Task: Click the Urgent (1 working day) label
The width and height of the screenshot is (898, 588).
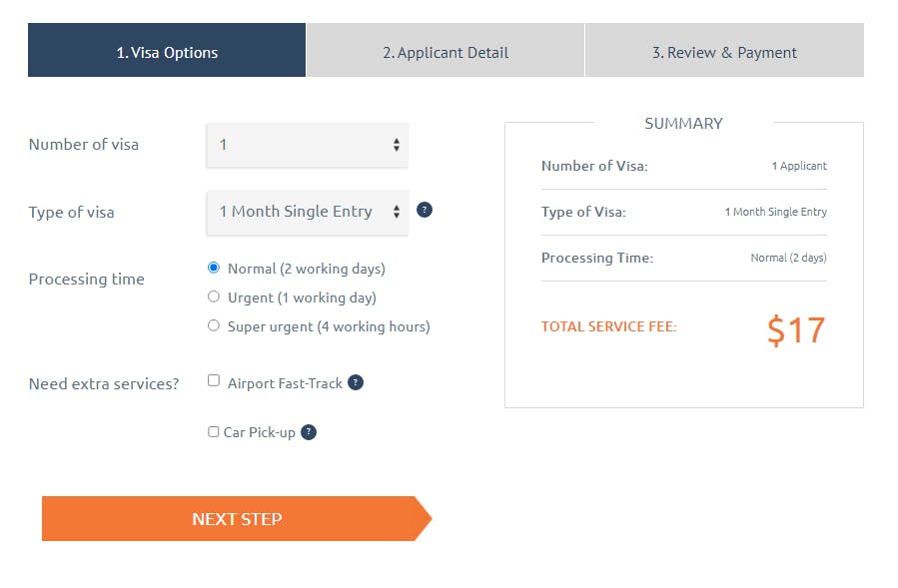Action: (x=302, y=297)
